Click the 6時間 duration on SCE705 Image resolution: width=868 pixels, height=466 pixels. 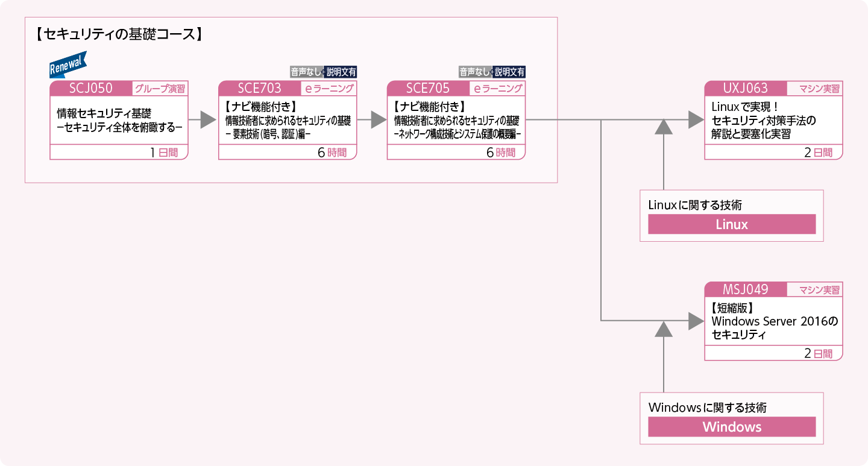click(501, 153)
